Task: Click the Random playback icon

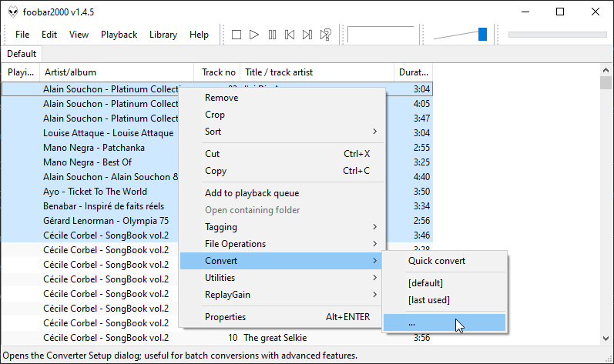Action: point(326,35)
